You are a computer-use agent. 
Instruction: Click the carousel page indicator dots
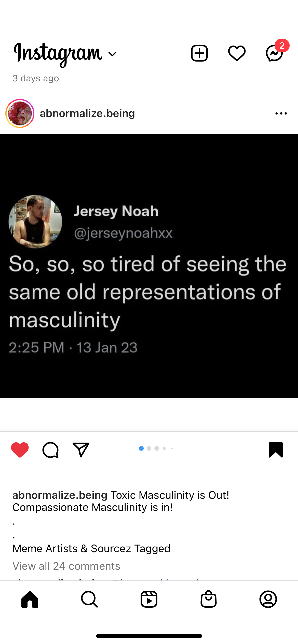[x=156, y=448]
